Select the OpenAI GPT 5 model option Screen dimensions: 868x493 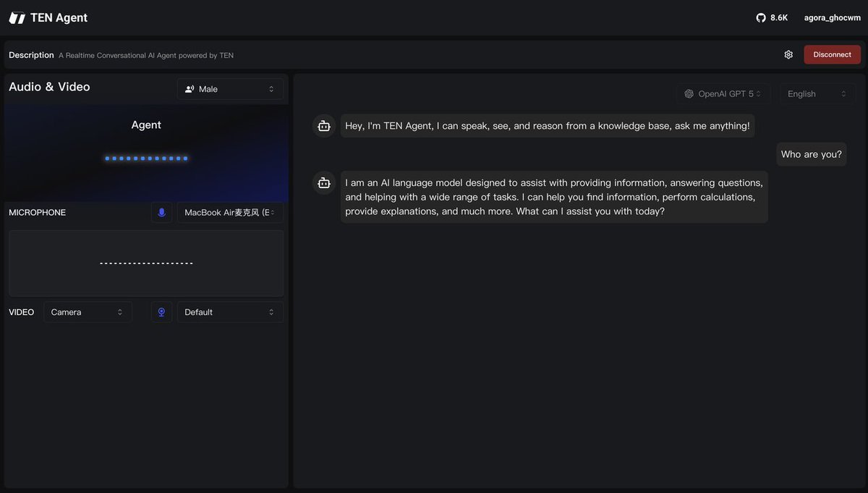click(x=725, y=93)
